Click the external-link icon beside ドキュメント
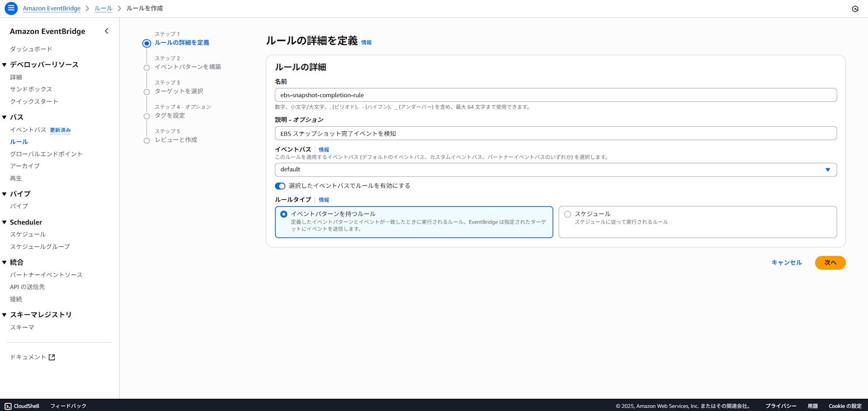The image size is (868, 411). pos(52,357)
